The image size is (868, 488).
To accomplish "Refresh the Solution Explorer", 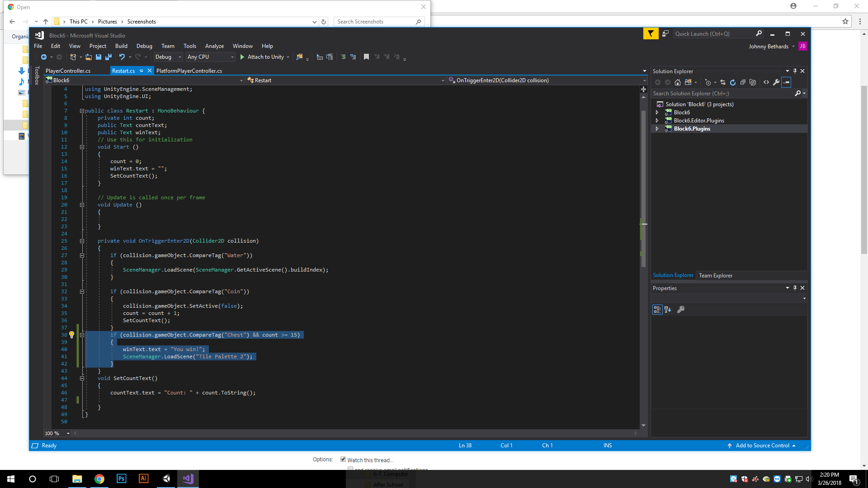I will [733, 82].
